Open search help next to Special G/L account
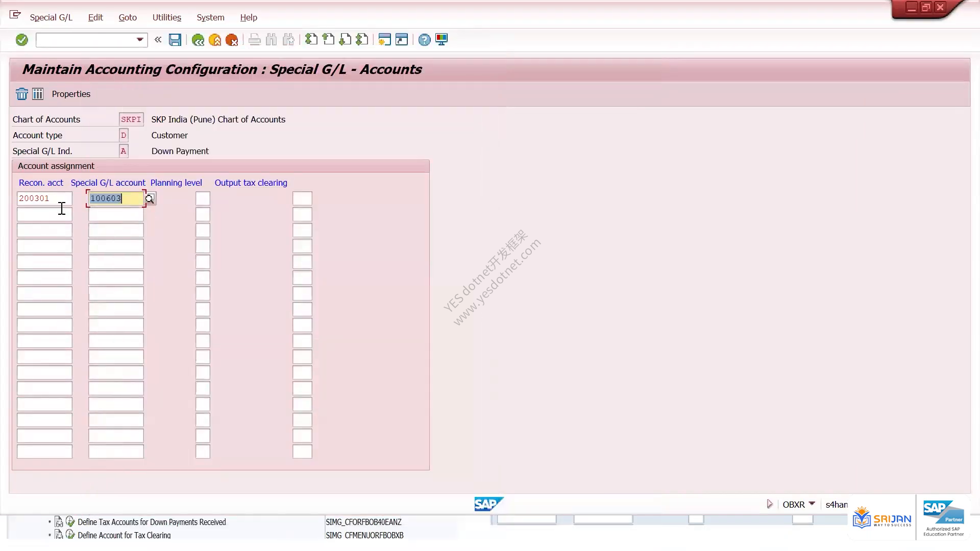Viewport: 980px width, 551px height. 150,198
